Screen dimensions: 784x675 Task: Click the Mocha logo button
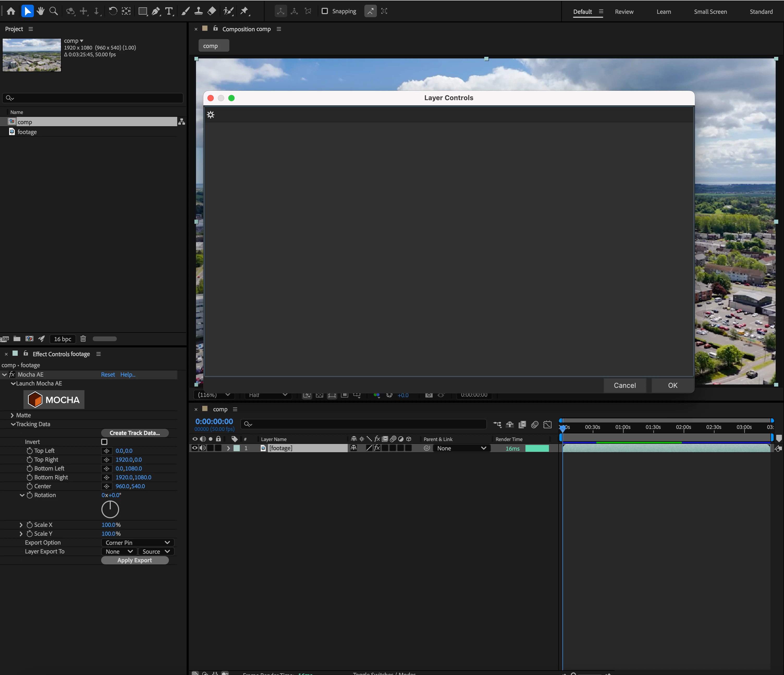(x=54, y=400)
